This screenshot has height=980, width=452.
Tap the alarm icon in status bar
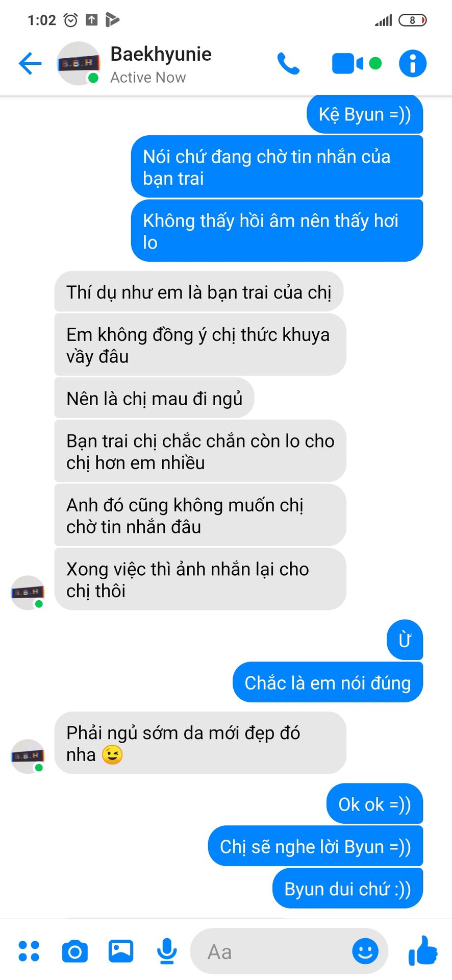pos(70,20)
